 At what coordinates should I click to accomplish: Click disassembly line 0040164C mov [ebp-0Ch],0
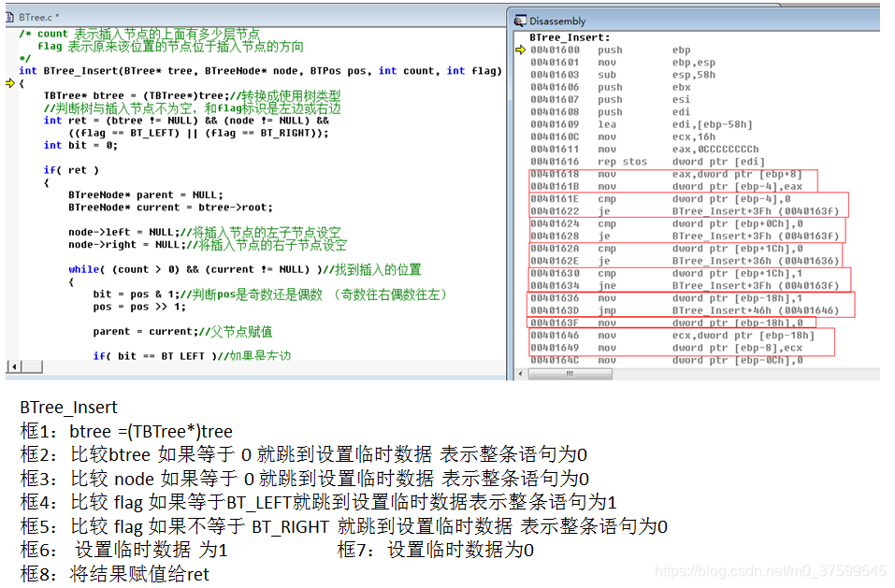tap(667, 361)
